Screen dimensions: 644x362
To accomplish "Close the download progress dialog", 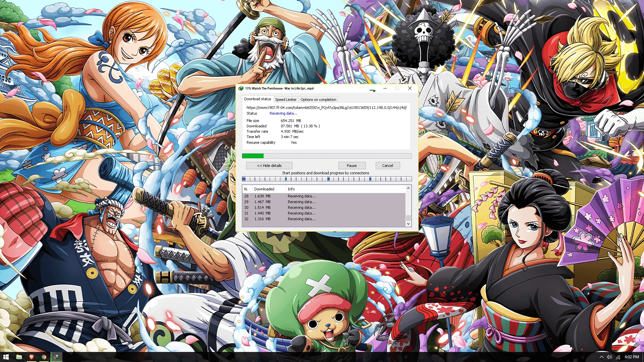I will [x=410, y=88].
